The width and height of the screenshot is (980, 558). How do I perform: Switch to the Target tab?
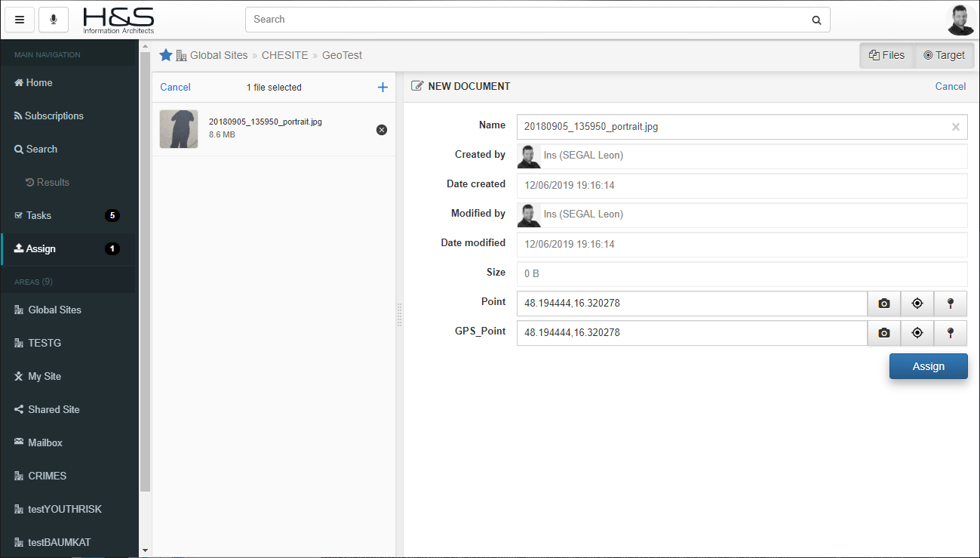[x=944, y=55]
